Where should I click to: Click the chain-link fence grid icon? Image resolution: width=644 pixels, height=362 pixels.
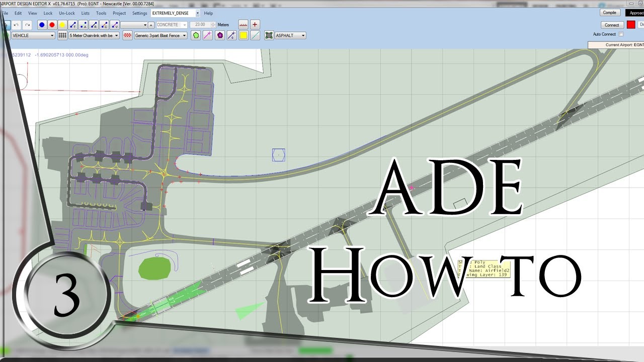[62, 36]
